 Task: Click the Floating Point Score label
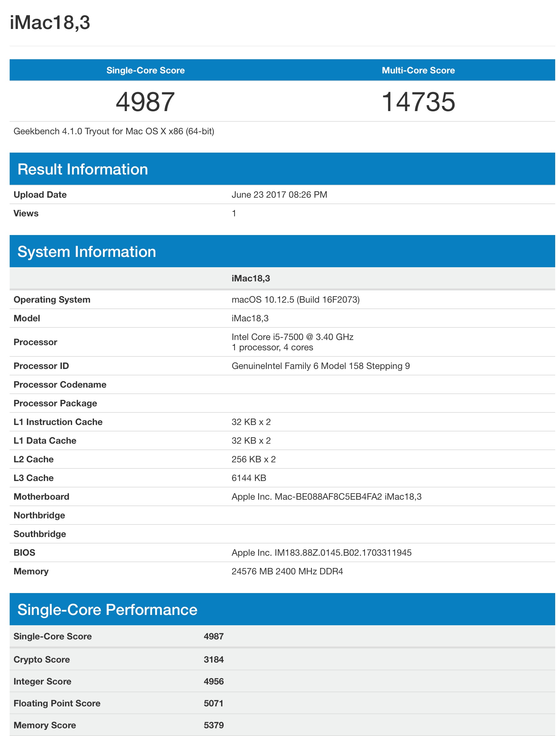tap(57, 703)
